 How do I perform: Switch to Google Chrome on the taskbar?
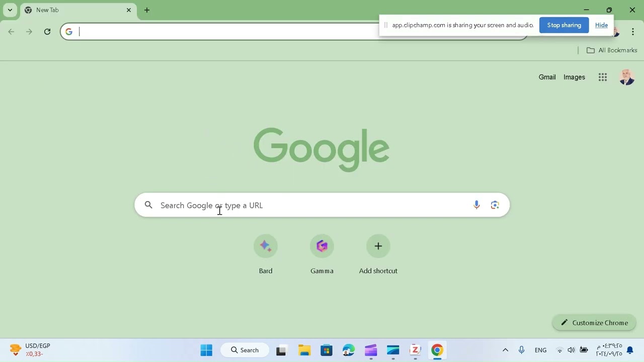coord(437,350)
